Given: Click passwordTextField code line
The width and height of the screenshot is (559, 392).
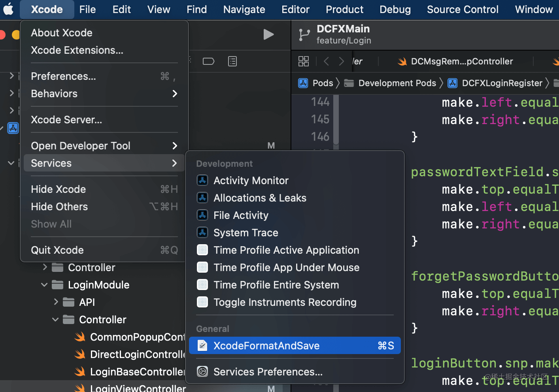Looking at the screenshot, I should click(x=485, y=172).
